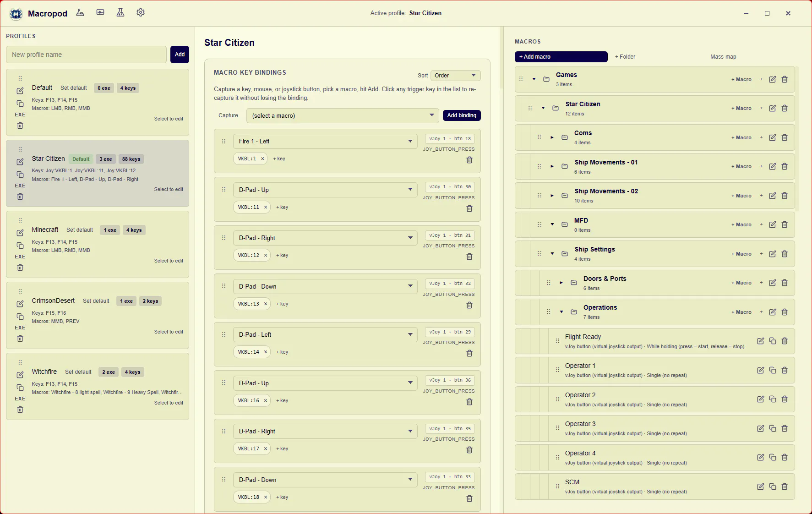
Task: Delete the Doors & Ports folder
Action: tap(785, 283)
